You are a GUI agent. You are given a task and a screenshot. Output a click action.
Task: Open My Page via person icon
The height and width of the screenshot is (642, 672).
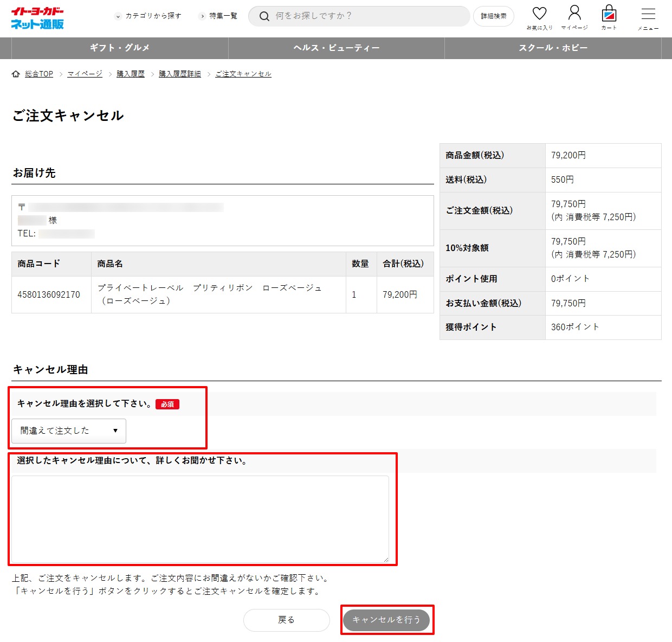(574, 15)
